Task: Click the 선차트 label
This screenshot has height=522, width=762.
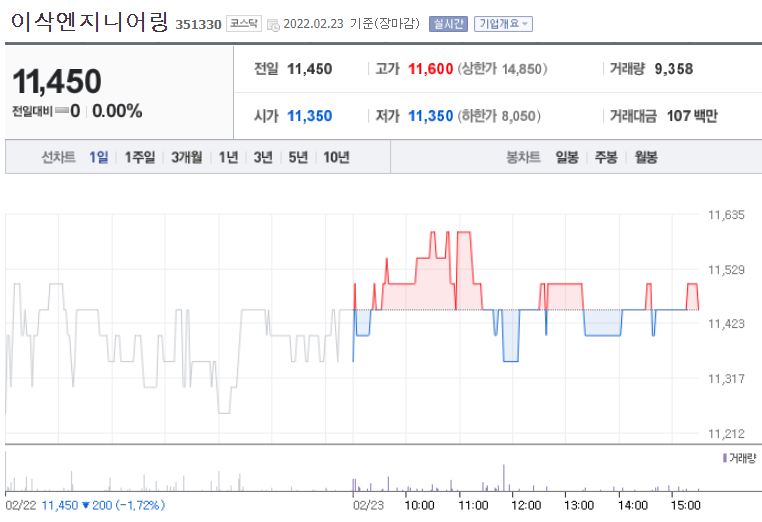Action: pyautogui.click(x=58, y=157)
